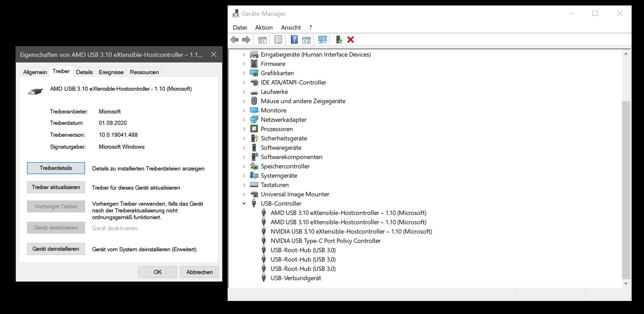Click the Prozessoren category icon

[x=254, y=129]
